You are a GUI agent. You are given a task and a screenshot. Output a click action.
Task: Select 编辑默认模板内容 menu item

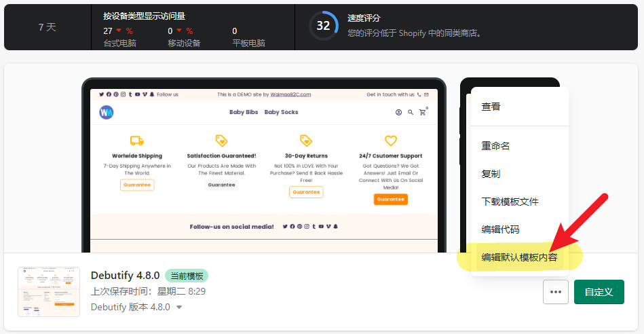click(519, 257)
